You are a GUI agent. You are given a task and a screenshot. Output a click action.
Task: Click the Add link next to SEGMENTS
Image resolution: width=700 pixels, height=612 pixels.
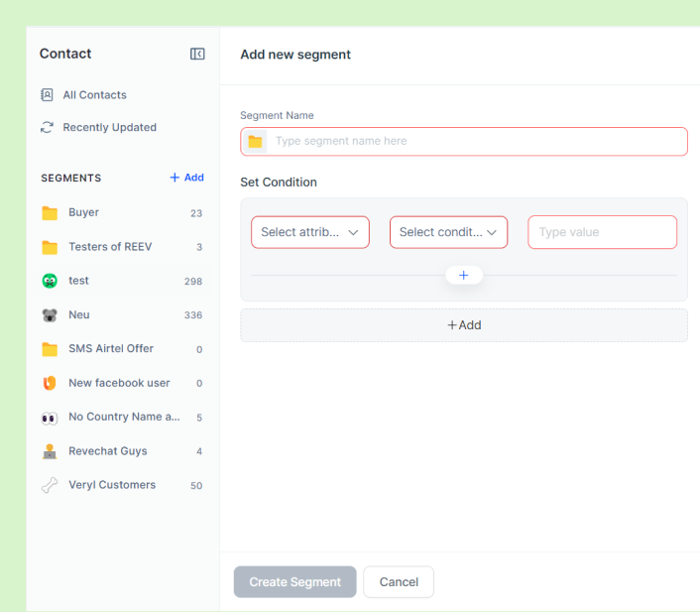(x=187, y=178)
